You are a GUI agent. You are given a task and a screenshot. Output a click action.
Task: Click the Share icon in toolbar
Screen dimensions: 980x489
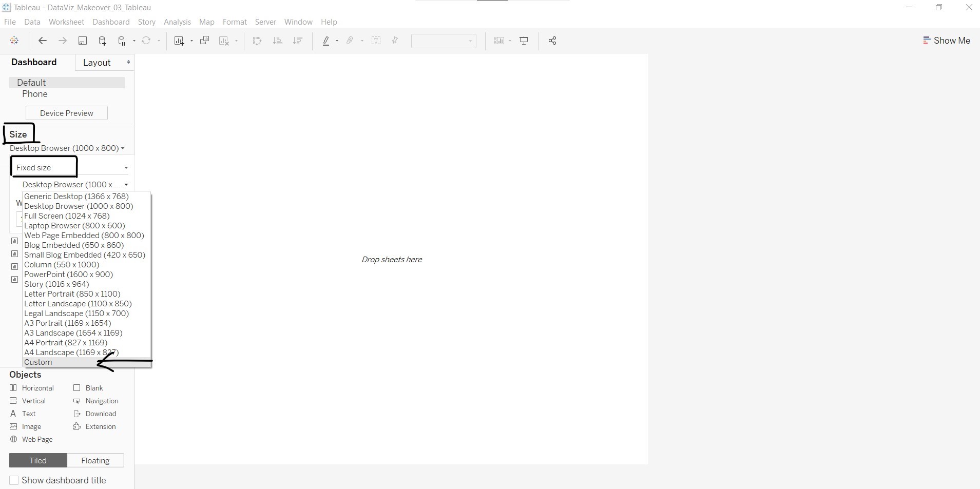pos(552,41)
